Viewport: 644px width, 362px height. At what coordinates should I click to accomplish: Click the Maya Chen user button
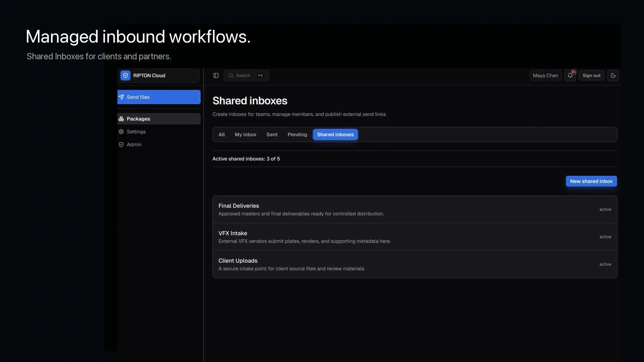545,75
